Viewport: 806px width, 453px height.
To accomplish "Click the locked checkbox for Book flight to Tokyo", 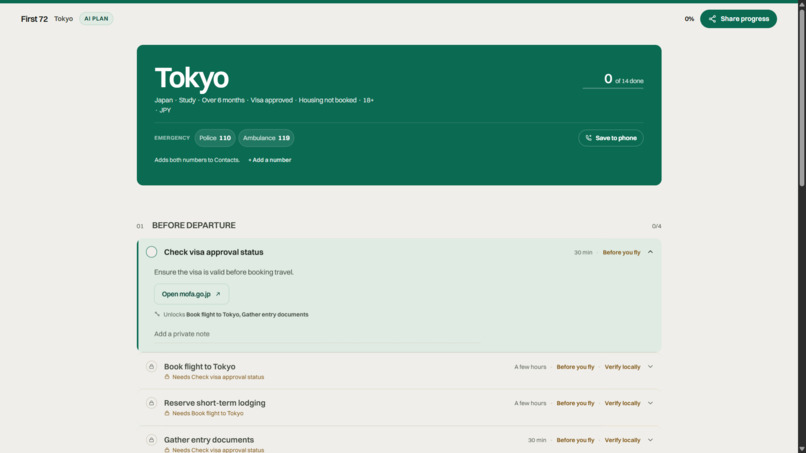I will [x=151, y=367].
